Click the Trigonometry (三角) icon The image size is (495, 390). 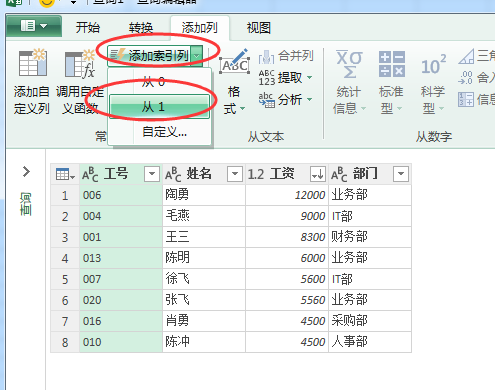pyautogui.click(x=466, y=56)
